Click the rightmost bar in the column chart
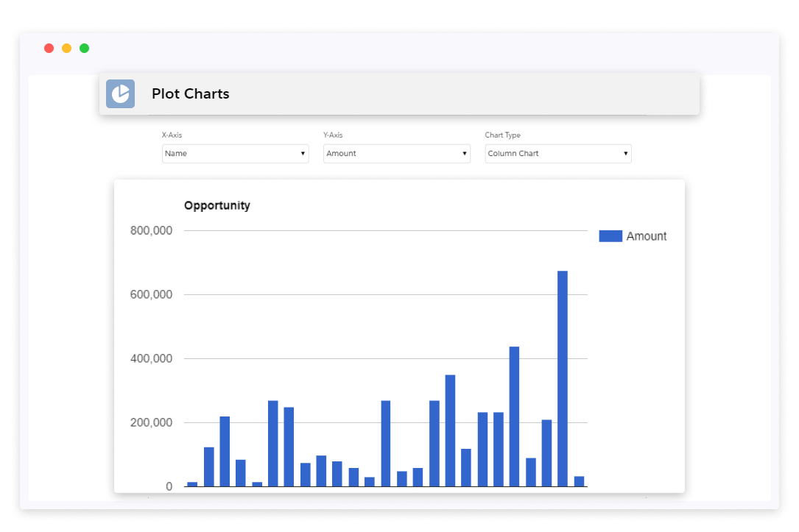This screenshot has height=532, width=799. [579, 481]
